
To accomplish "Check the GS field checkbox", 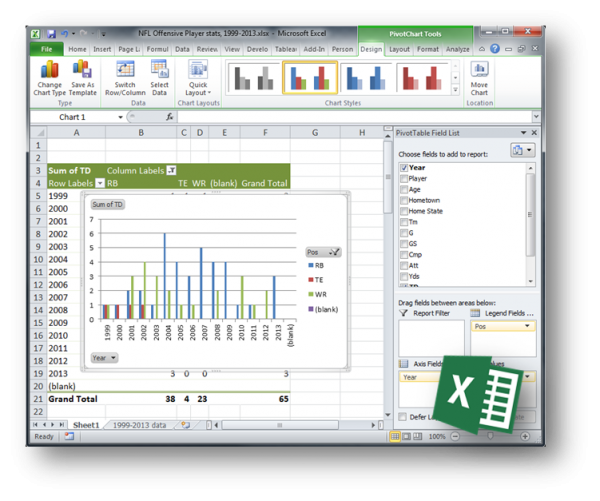I will [x=404, y=244].
